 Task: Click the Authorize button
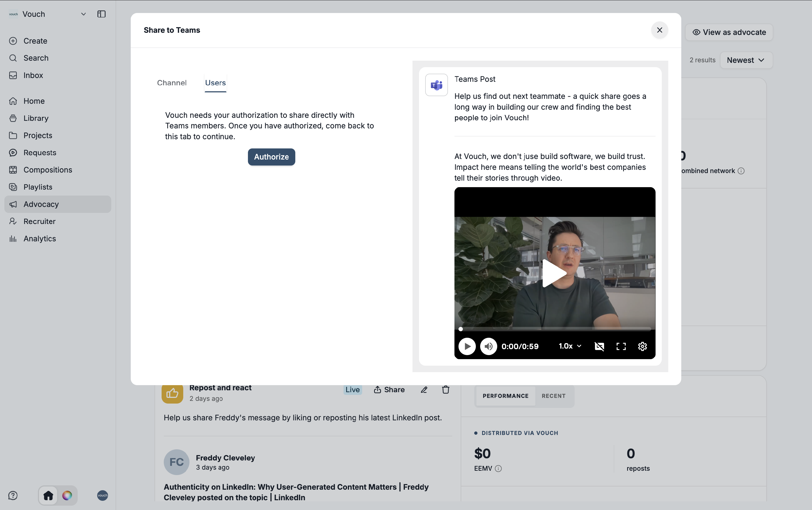point(271,157)
